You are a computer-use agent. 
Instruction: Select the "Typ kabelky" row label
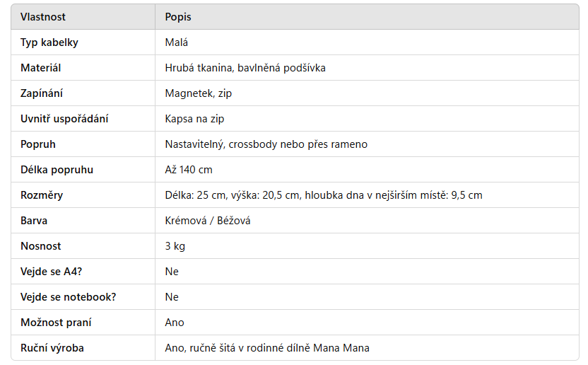tap(49, 42)
